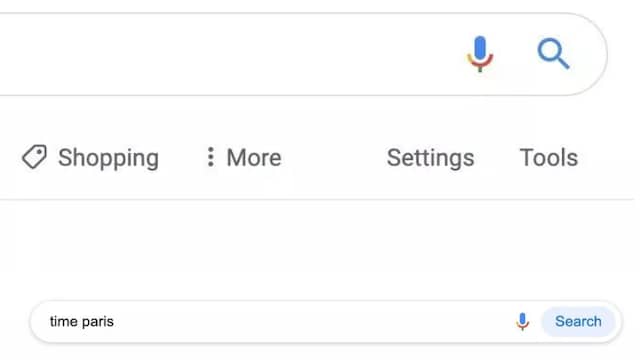Click the Tools link at the right
Image resolution: width=640 pixels, height=360 pixels.
click(x=549, y=158)
